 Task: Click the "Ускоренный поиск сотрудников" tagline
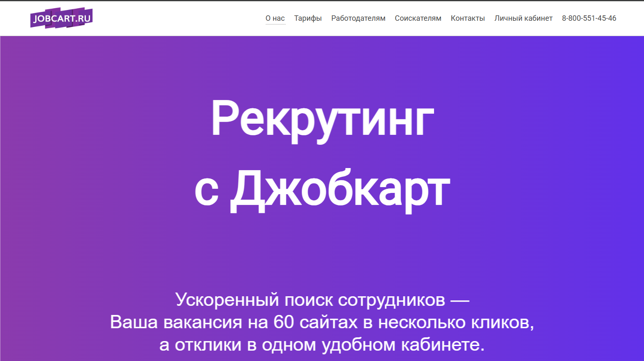[x=322, y=300]
